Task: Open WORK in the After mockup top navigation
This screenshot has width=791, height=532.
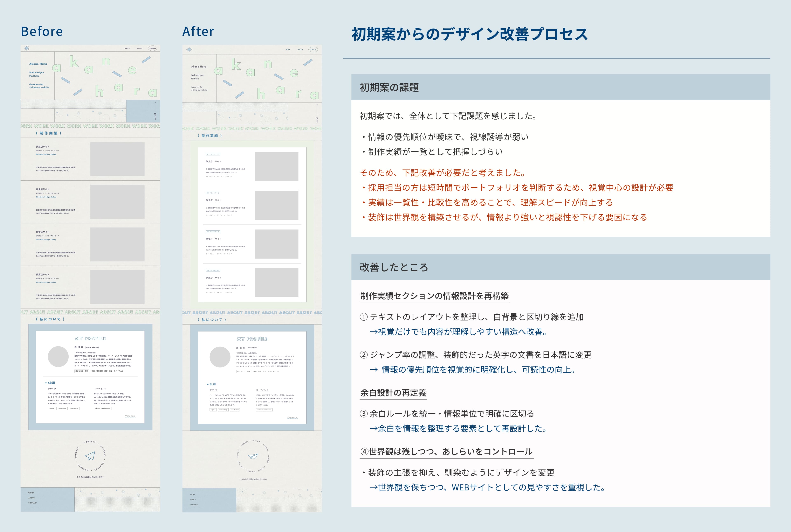Action: 288,50
